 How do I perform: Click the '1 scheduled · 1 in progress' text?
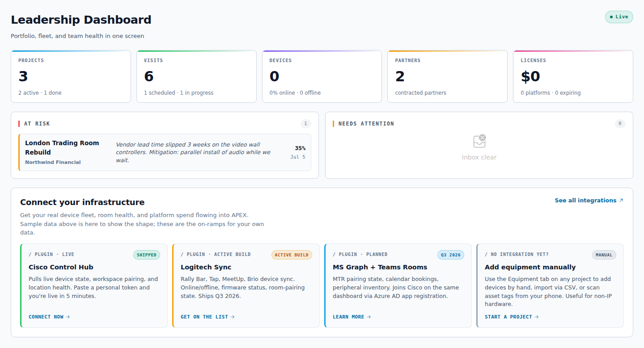[178, 93]
